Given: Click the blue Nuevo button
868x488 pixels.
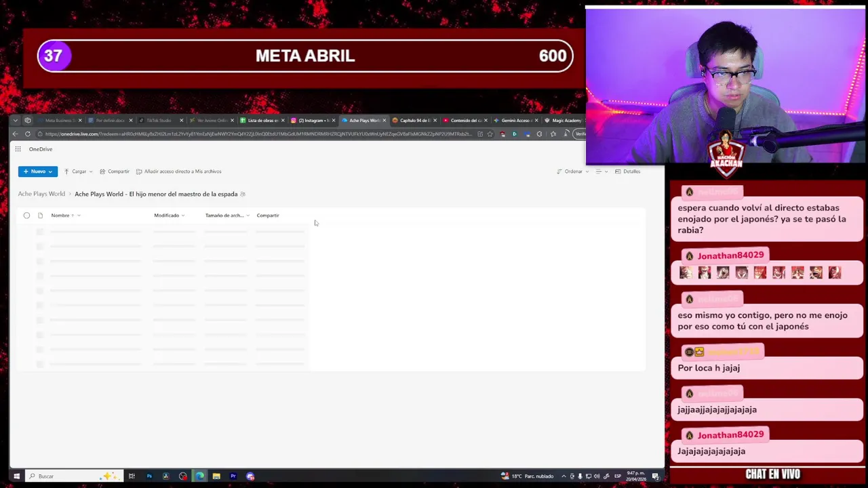Looking at the screenshot, I should click(38, 171).
